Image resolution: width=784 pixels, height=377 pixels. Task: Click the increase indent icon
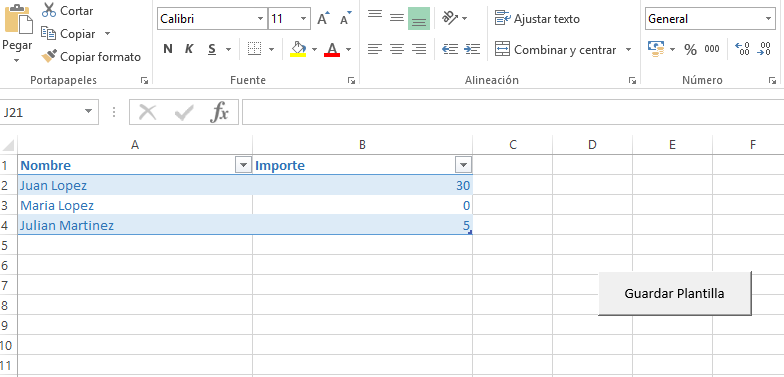(472, 49)
